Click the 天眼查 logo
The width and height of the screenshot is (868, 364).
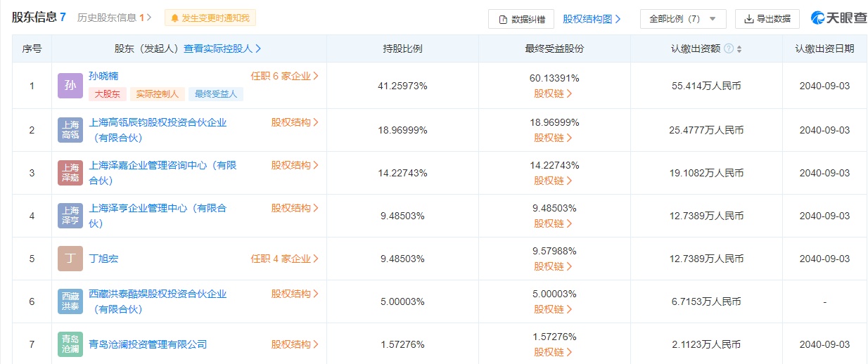(x=838, y=18)
